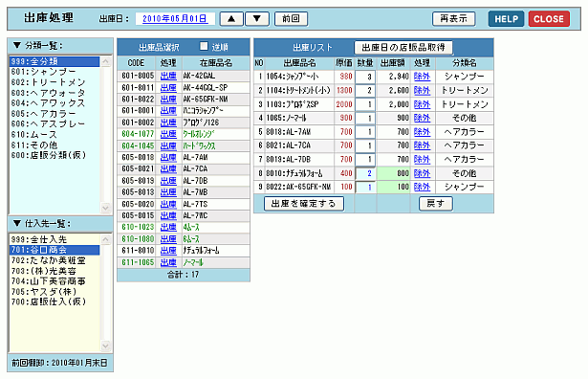The width and height of the screenshot is (588, 379).
Task: Open the 2010年05月01日 date link
Action: [x=175, y=19]
